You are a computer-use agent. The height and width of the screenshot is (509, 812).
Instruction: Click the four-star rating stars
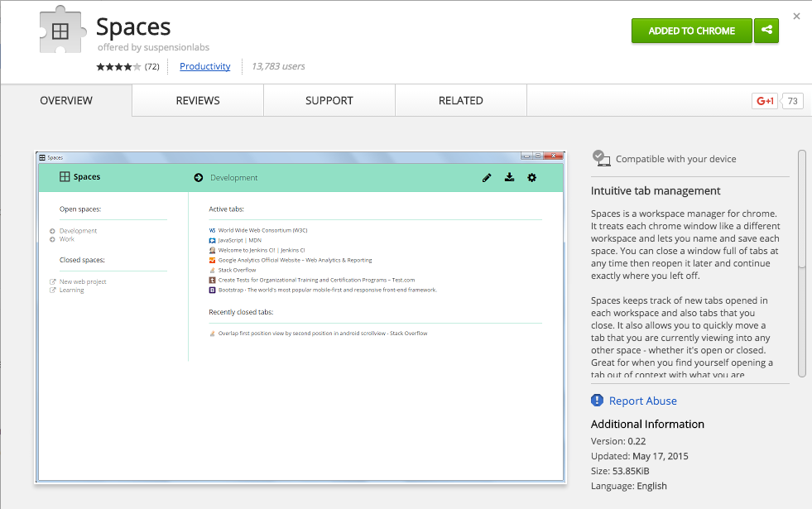[x=118, y=67]
